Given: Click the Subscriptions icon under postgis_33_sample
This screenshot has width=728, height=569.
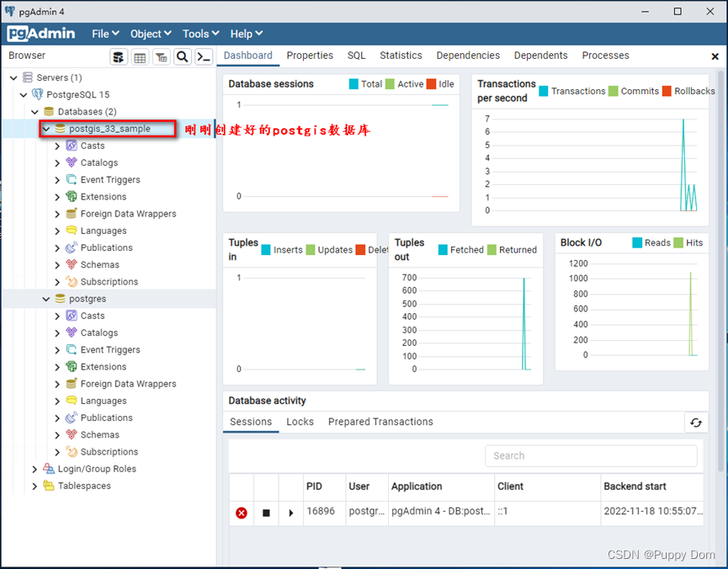Looking at the screenshot, I should coord(72,281).
